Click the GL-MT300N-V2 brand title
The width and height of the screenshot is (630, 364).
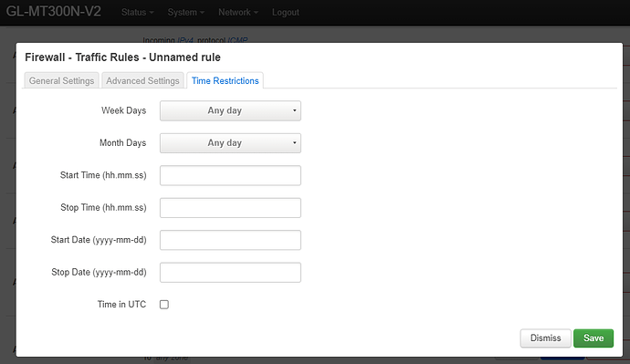click(x=54, y=11)
